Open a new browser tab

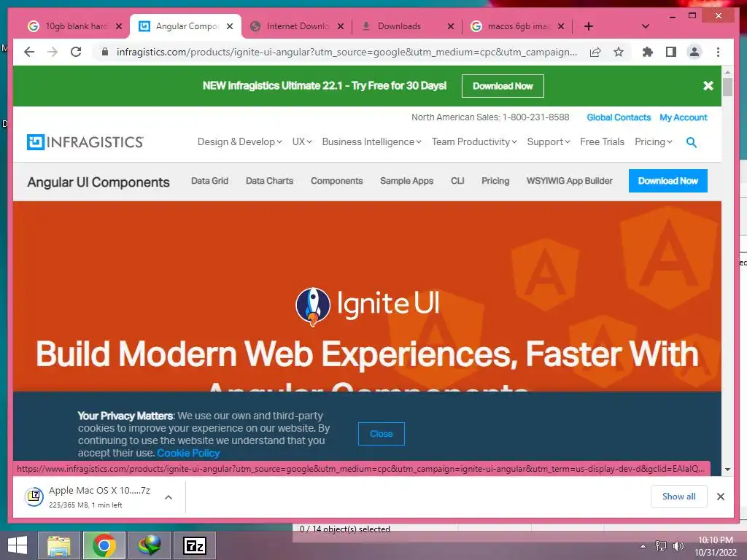click(589, 26)
